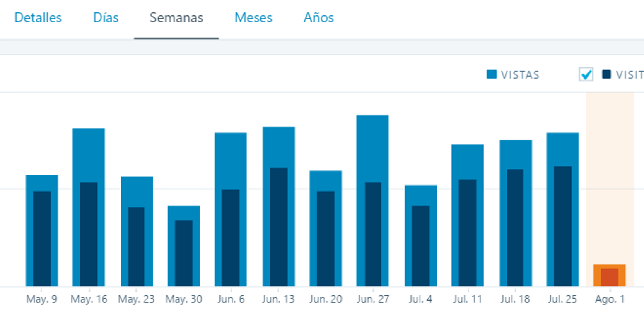Screen dimensions: 644x321
Task: Select the May. 9 week bar
Action: pos(42,232)
